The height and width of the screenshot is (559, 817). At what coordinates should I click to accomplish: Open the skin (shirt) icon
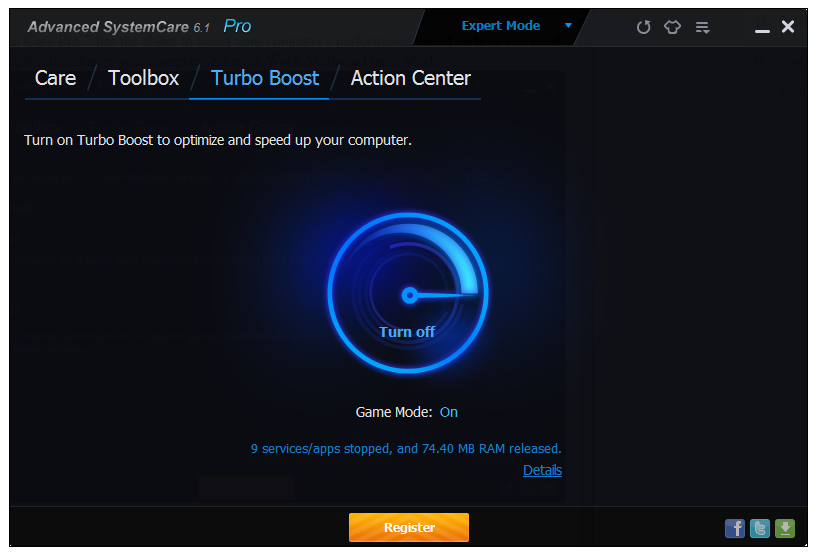672,27
